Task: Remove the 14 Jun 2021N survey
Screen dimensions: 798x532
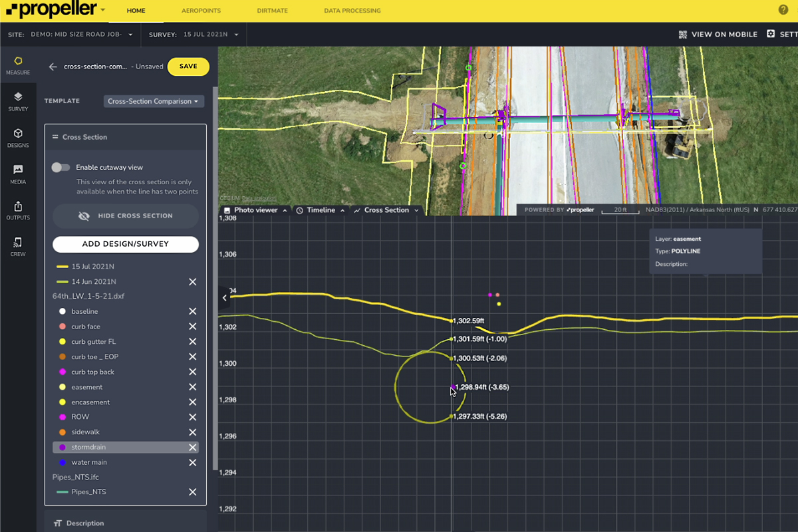Action: (x=192, y=282)
